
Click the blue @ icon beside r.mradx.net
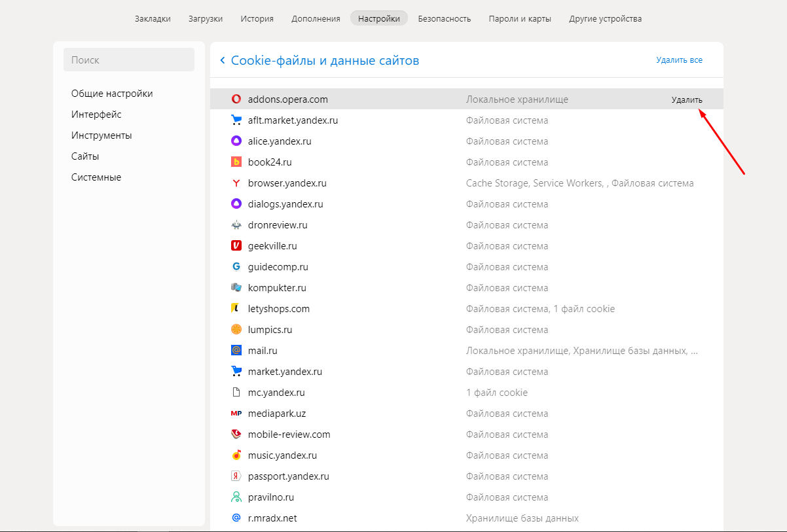[236, 518]
